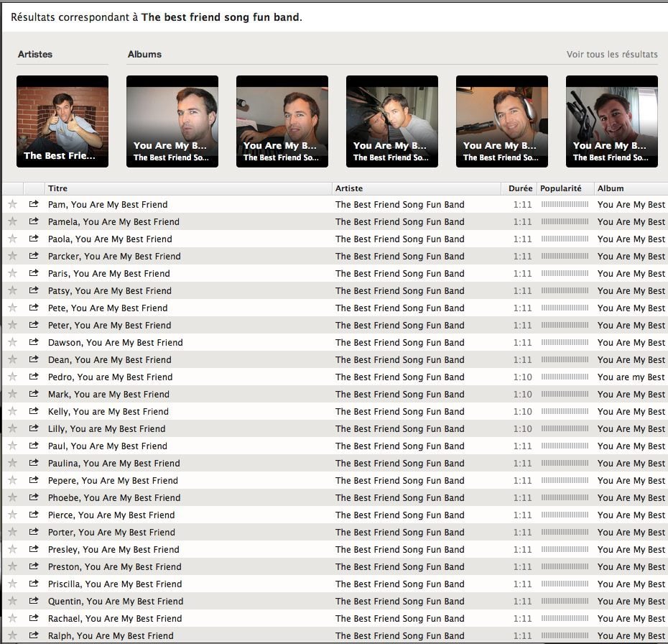The image size is (668, 644).
Task: Open artist link on the "Peter, You Are My Best Friend" row
Action: pyautogui.click(x=399, y=325)
